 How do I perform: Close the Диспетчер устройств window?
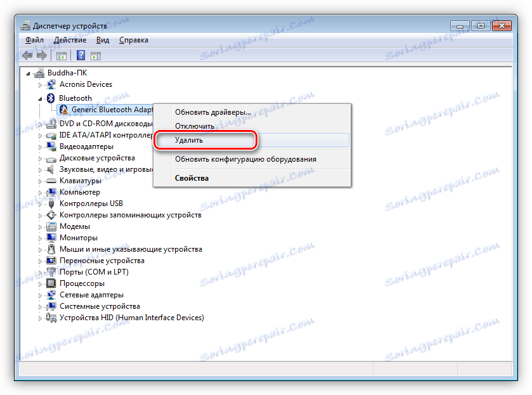502,26
